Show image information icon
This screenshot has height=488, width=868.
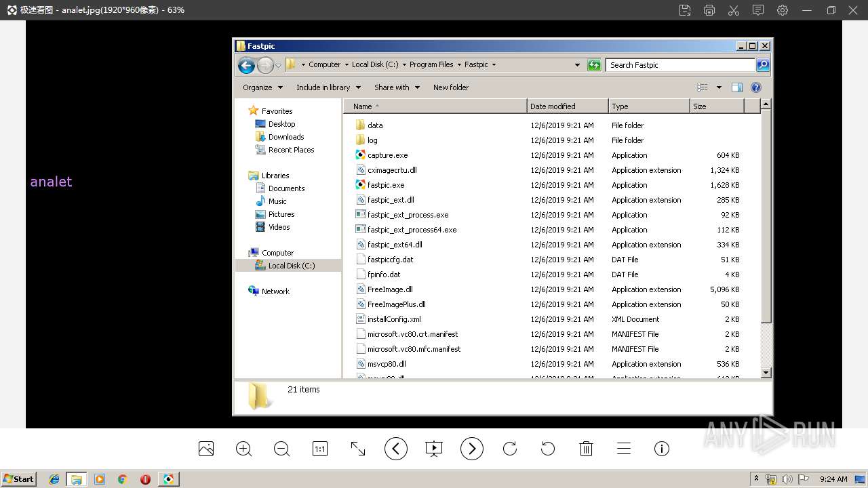pos(662,449)
